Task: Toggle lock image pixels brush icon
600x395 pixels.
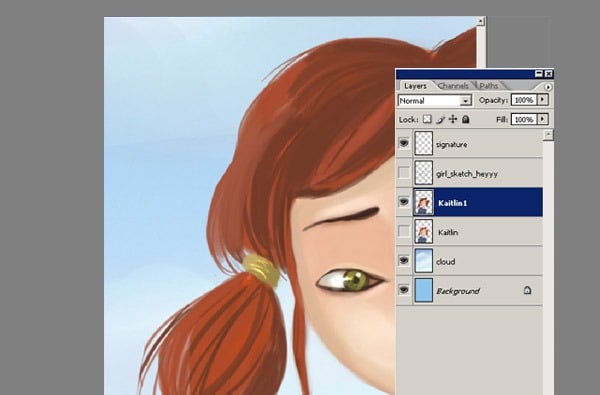Action: pos(440,119)
